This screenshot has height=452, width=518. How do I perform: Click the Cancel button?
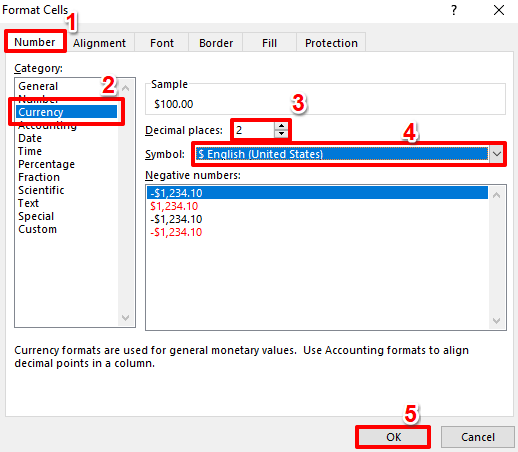tap(478, 437)
